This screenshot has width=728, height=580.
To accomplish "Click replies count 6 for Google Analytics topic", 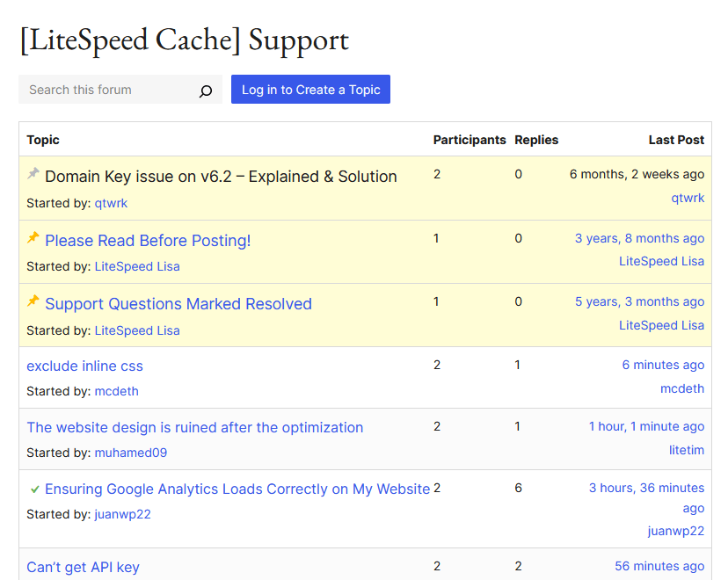I will [518, 488].
